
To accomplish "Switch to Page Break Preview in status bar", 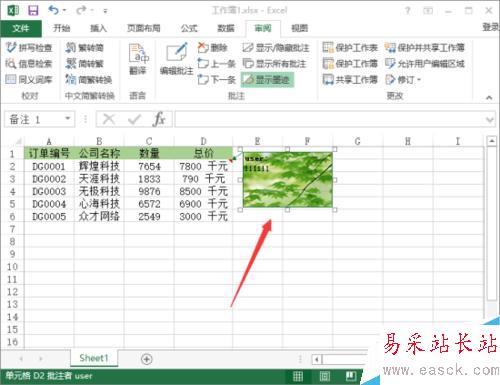I will tap(351, 376).
